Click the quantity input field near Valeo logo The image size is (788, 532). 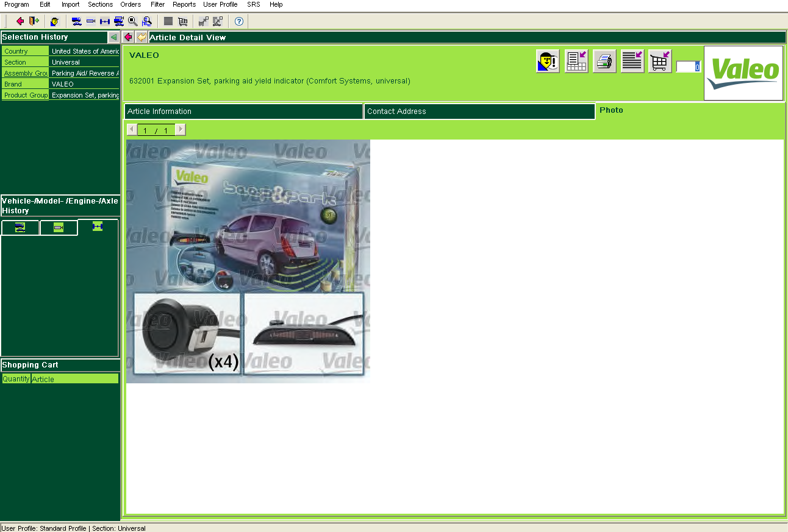(688, 67)
